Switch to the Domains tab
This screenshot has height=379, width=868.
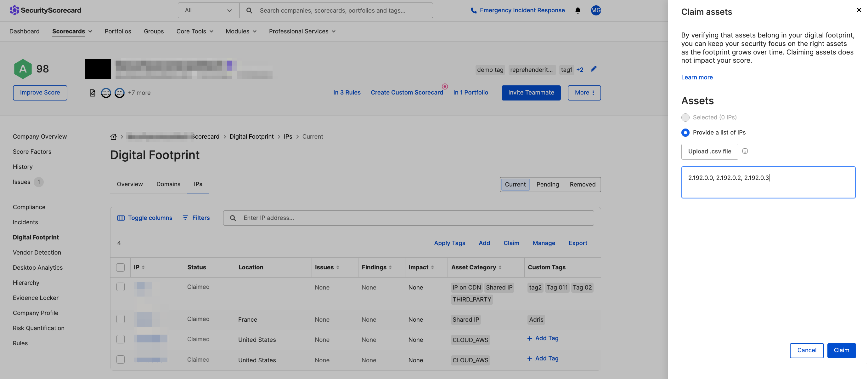tap(168, 184)
